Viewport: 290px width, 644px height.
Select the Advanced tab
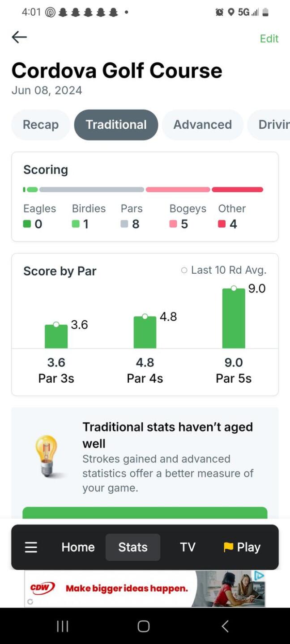(202, 125)
